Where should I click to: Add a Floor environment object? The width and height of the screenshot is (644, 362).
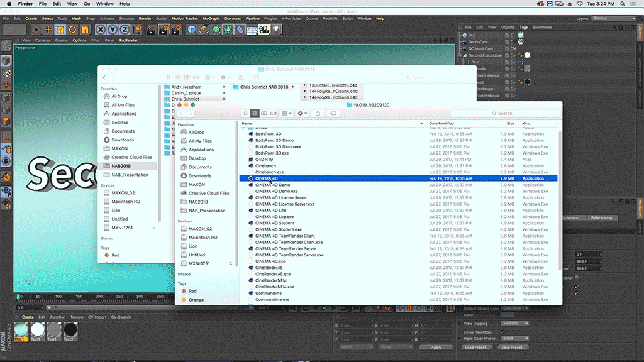252,30
